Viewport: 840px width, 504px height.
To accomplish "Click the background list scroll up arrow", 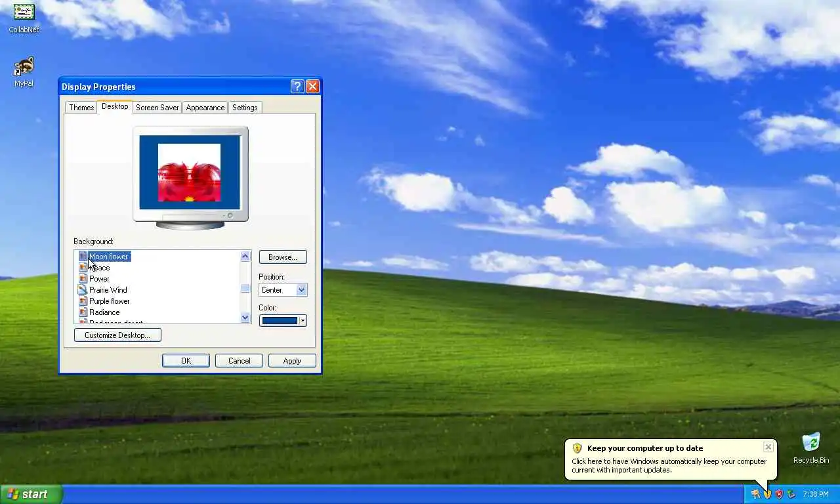I will [x=245, y=257].
